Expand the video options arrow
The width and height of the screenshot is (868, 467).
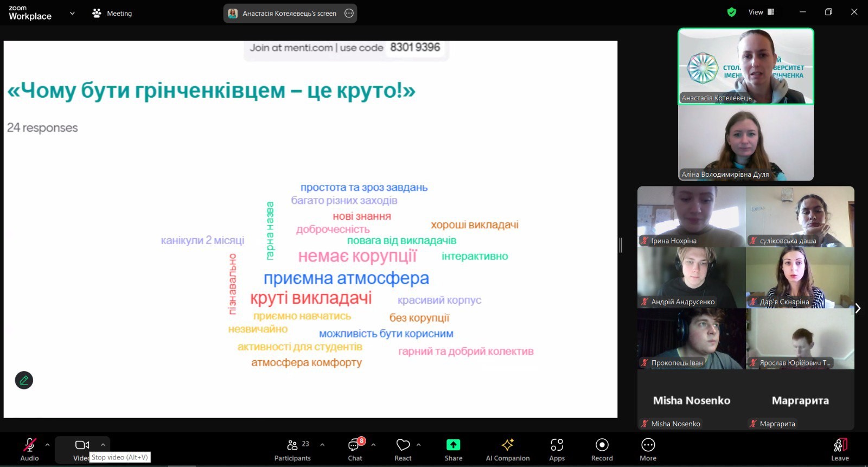coord(103,445)
